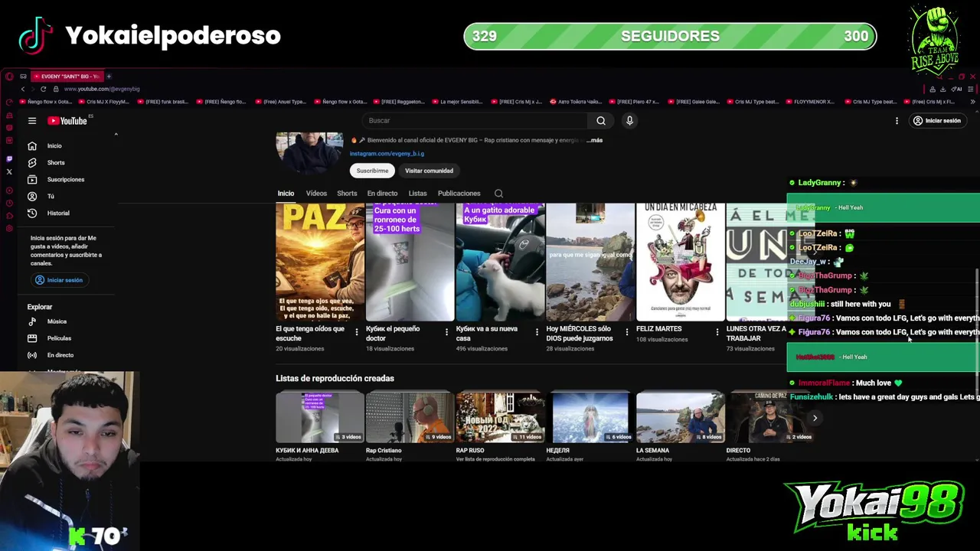Image resolution: width=980 pixels, height=551 pixels.
Task: Open the FLOYYMENOR X bookmark
Action: tap(810, 102)
